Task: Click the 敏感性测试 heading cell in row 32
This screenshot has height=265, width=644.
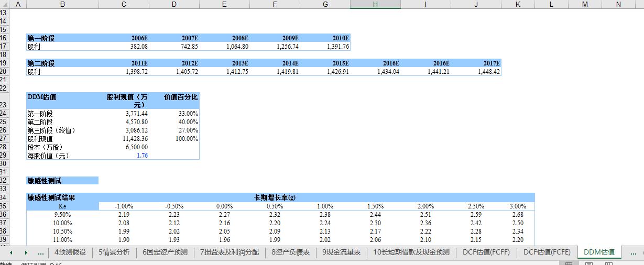Action: tap(62, 180)
